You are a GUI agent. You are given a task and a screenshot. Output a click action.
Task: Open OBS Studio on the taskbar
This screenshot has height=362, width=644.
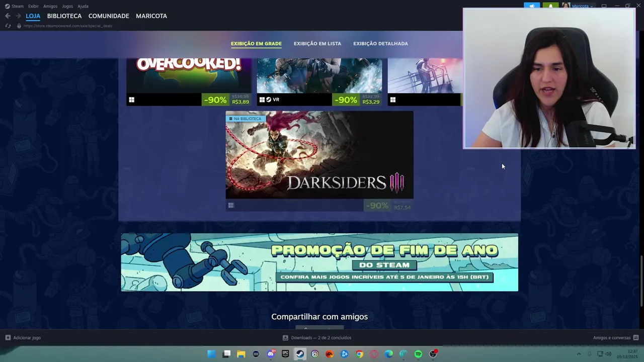pyautogui.click(x=433, y=354)
